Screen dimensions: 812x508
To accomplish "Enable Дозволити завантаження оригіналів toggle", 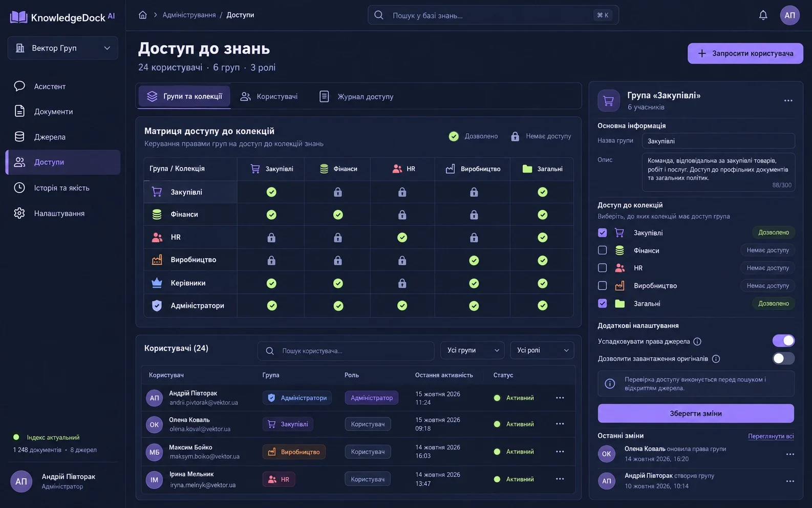I will [783, 358].
